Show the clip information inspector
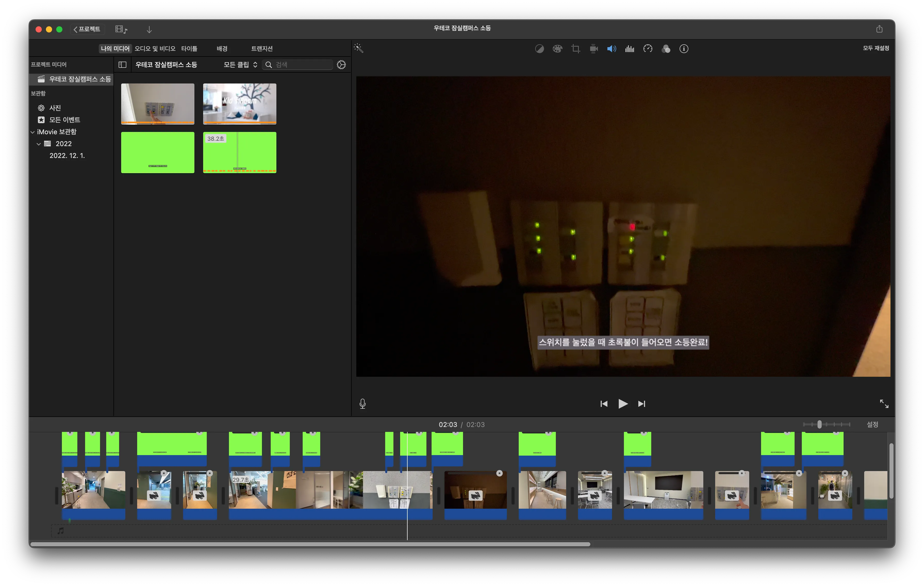924x586 pixels. point(684,49)
